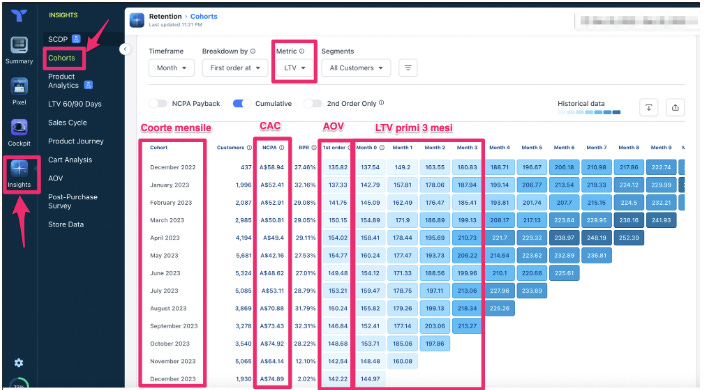
Task: Open the Metric LTV dropdown
Action: click(295, 68)
